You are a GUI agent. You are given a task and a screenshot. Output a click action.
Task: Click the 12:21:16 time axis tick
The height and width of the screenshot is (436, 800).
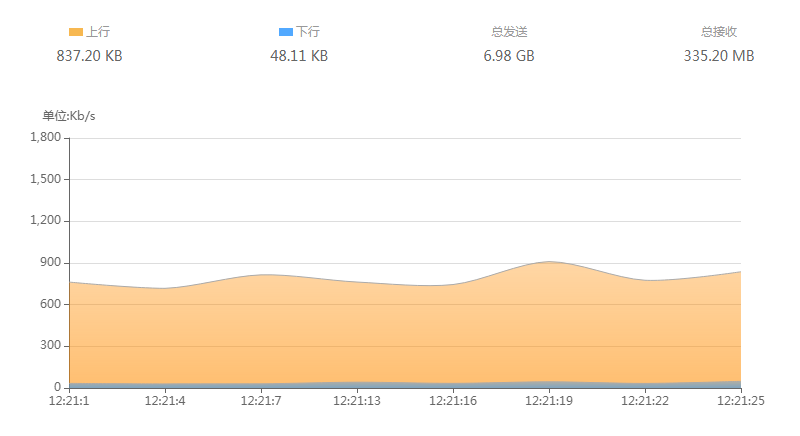tap(453, 401)
